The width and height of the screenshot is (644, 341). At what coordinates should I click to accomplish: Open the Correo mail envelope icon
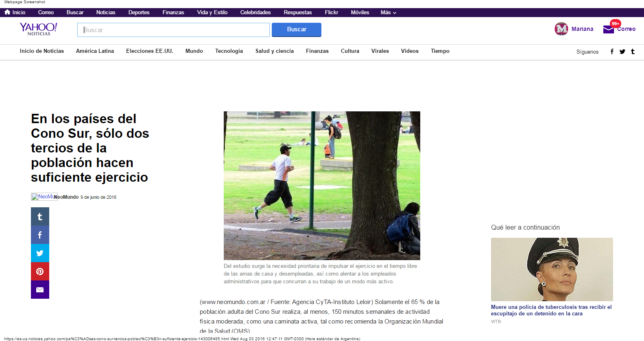pos(609,29)
